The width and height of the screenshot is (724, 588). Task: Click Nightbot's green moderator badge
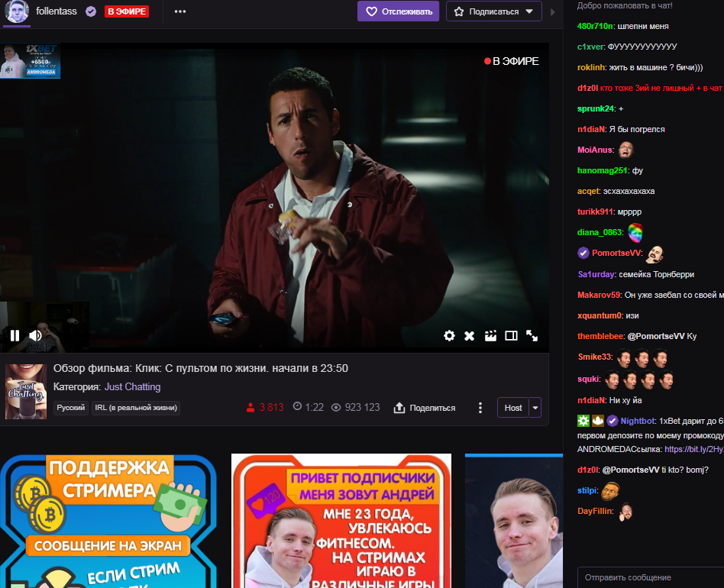[x=583, y=421]
